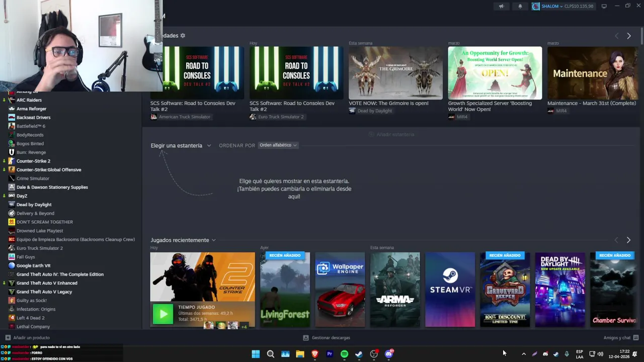644x362 pixels.
Task: Open The Grimoire is open news thumbnail
Action: [x=395, y=73]
